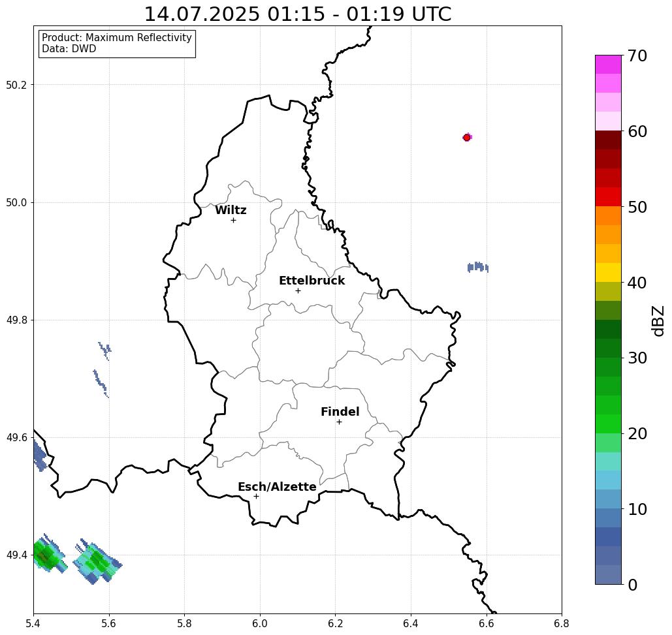Click the 49.6 latitude axis label
Viewport: 672px width, 635px height.
coord(16,438)
